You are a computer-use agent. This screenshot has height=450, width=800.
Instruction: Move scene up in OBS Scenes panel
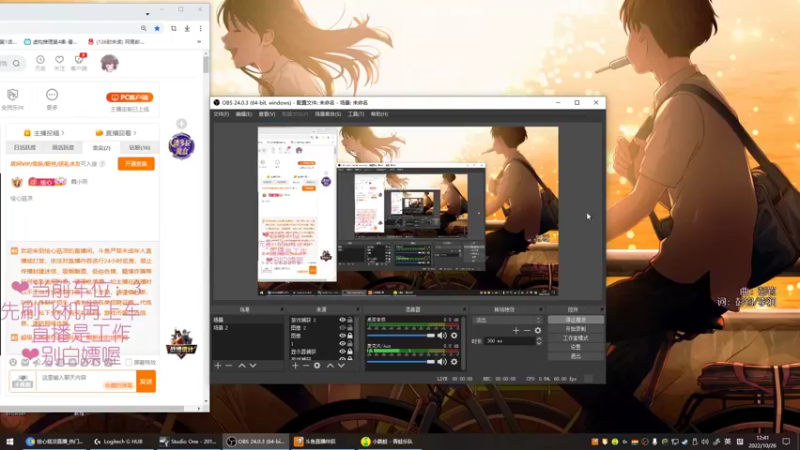[x=242, y=366]
